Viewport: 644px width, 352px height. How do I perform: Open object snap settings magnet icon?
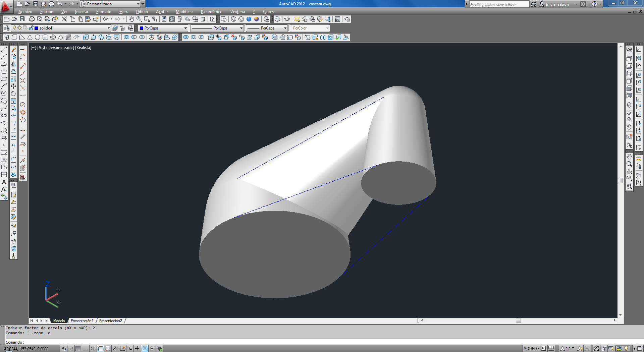[x=23, y=177]
